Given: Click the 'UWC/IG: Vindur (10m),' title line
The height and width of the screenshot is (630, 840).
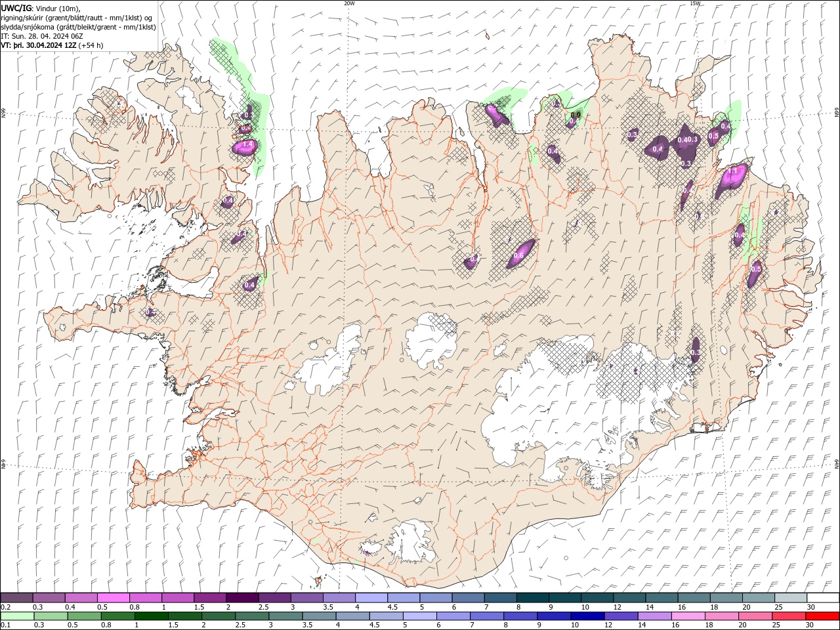Looking at the screenshot, I should 41,8.
